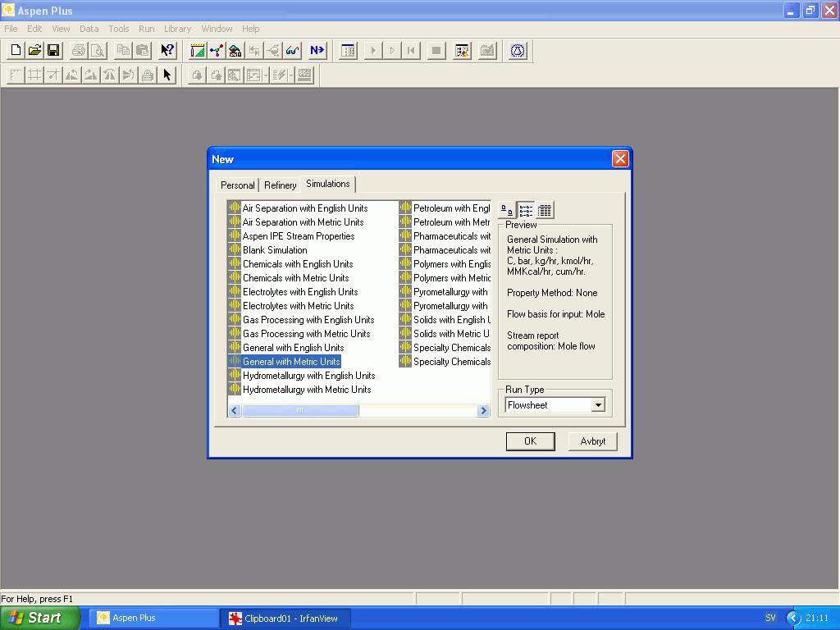Switch to Clipboard01 - IrfanView taskbar window
Screen dimensions: 840x630
point(286,619)
